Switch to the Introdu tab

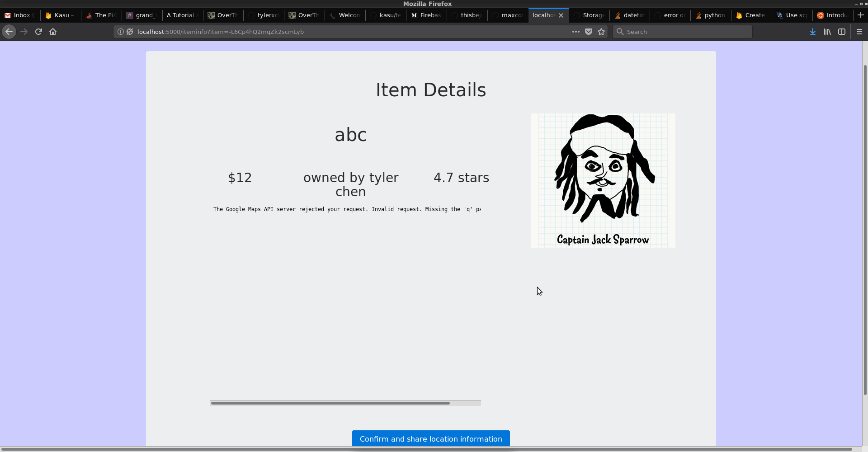(834, 15)
